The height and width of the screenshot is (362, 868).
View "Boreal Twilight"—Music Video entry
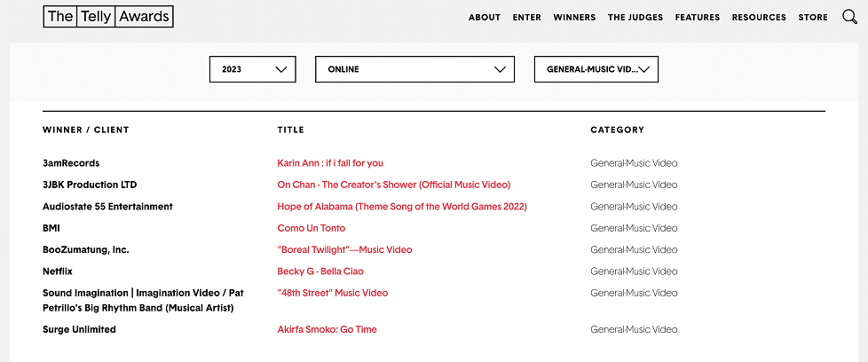point(344,250)
